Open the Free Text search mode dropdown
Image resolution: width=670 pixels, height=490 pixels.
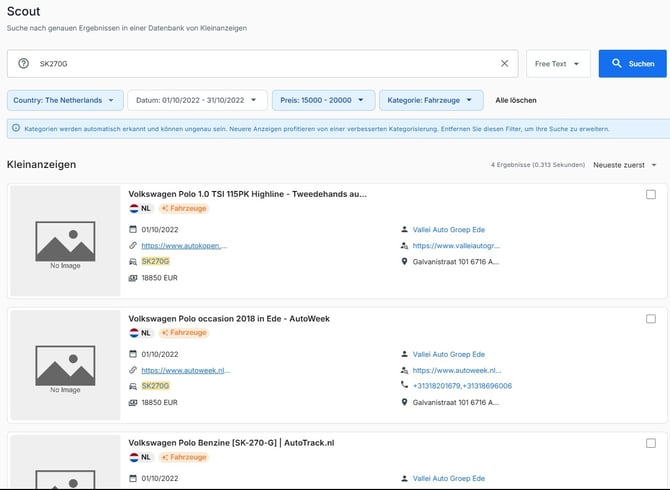click(558, 64)
